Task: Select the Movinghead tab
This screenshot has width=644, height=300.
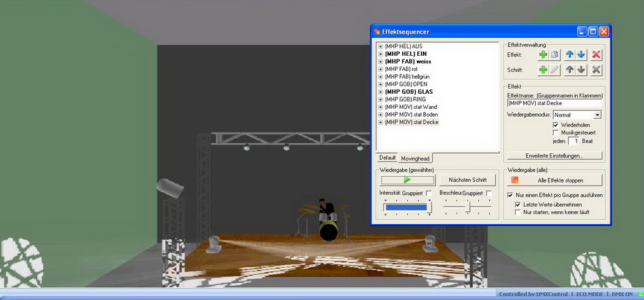Action: pos(415,158)
